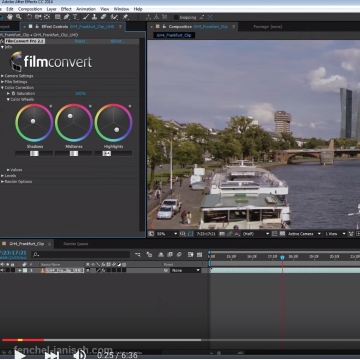Expand the Levels group

tap(2, 176)
